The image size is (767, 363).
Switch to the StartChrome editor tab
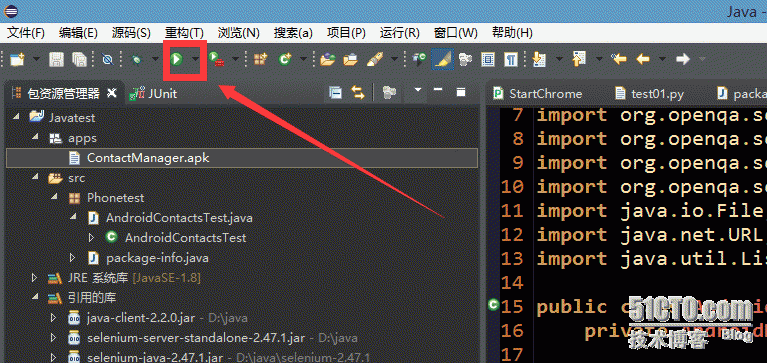538,93
